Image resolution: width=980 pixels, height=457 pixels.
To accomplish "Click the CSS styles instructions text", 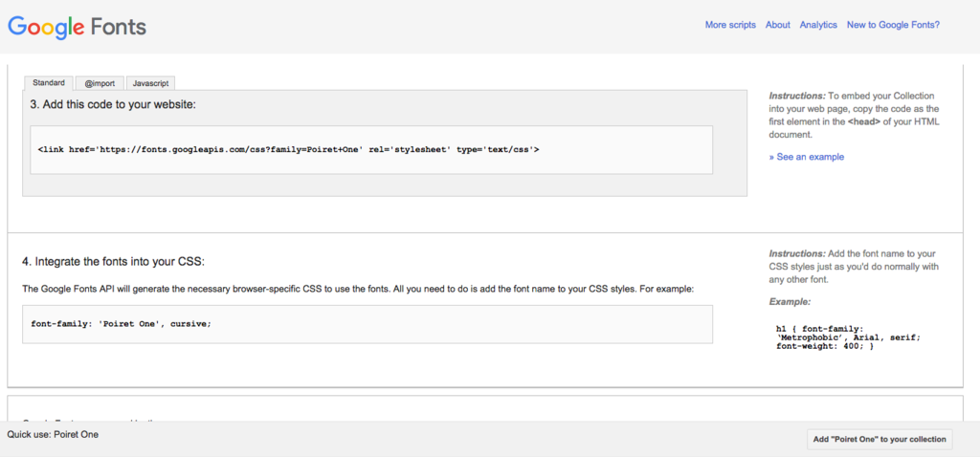I will coord(852,267).
